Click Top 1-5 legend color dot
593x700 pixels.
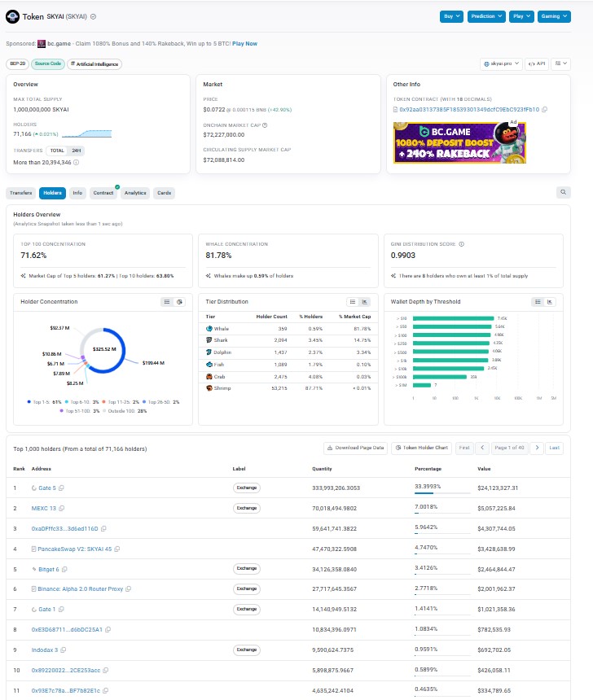point(29,402)
